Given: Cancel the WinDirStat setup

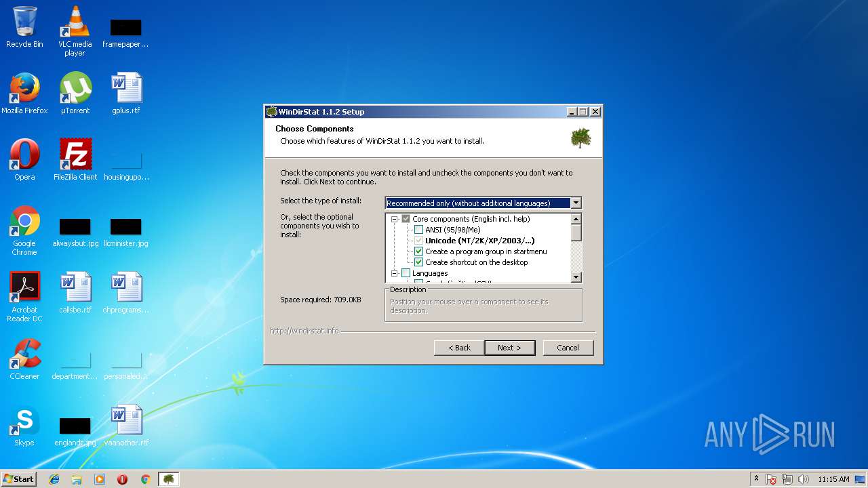Looking at the screenshot, I should click(568, 348).
